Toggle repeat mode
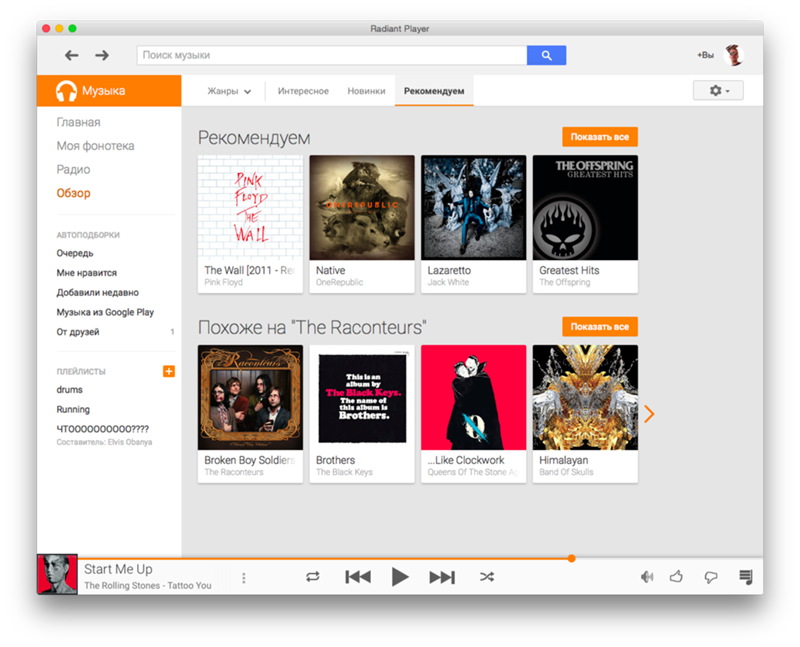The height and width of the screenshot is (647, 800). 313,577
